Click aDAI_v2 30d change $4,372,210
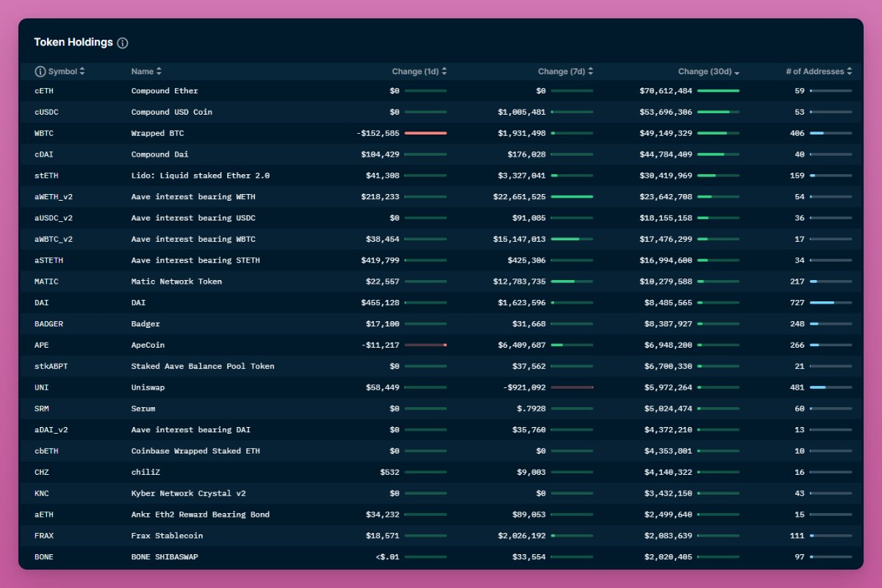Viewport: 882px width, 588px height. click(668, 430)
